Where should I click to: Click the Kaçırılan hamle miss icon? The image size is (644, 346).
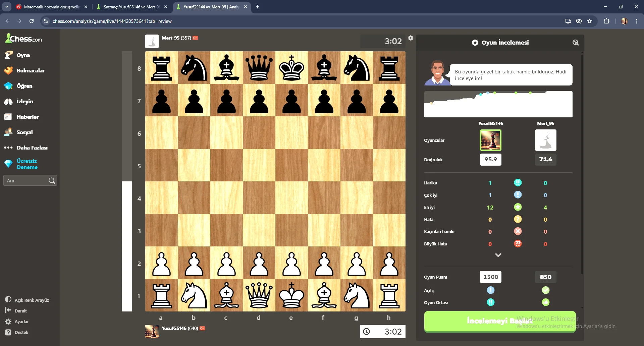click(x=518, y=231)
